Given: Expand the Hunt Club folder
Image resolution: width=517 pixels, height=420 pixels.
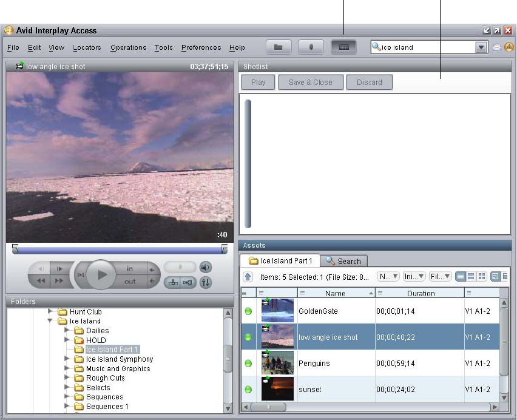Looking at the screenshot, I should (x=50, y=311).
